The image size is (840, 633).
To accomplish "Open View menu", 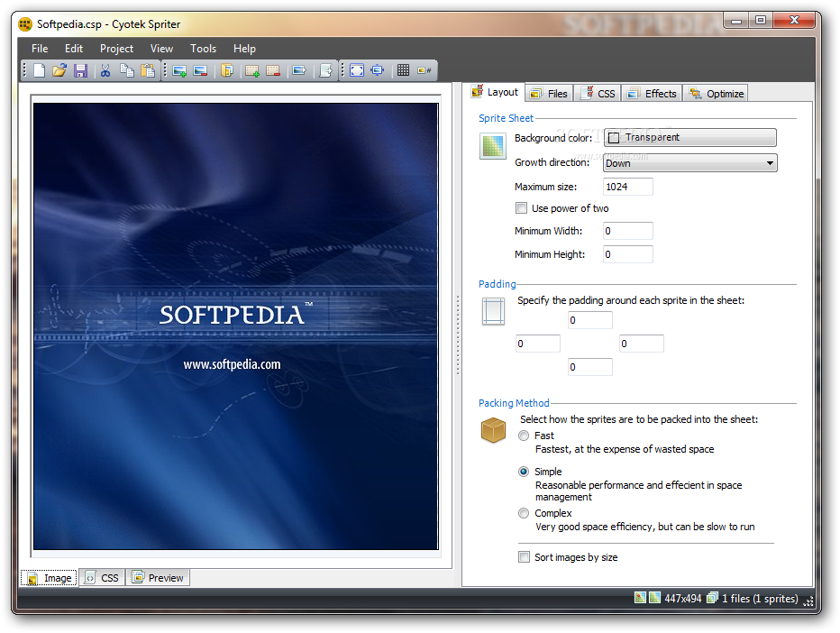I will coord(162,49).
